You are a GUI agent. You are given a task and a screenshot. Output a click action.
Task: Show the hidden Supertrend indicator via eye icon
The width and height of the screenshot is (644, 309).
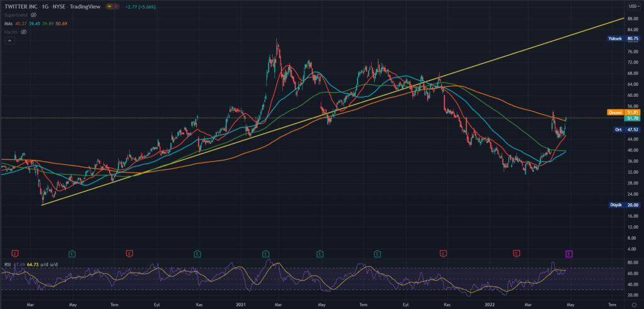pyautogui.click(x=34, y=15)
